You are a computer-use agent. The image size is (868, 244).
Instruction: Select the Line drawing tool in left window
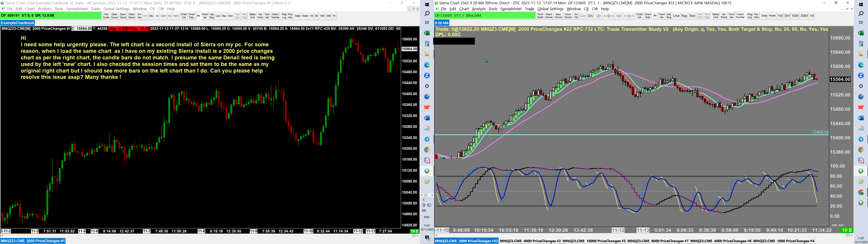point(218,16)
